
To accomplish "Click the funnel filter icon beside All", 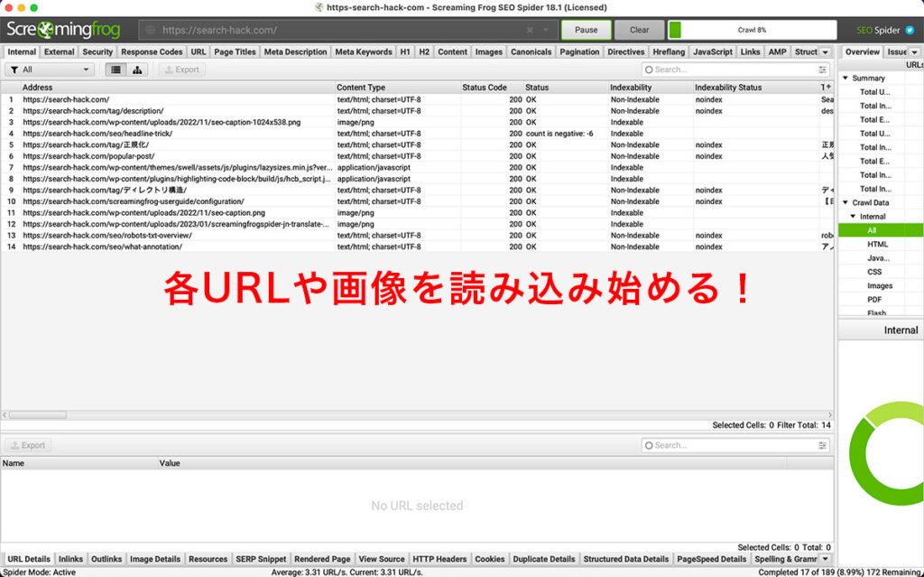I will tap(14, 70).
